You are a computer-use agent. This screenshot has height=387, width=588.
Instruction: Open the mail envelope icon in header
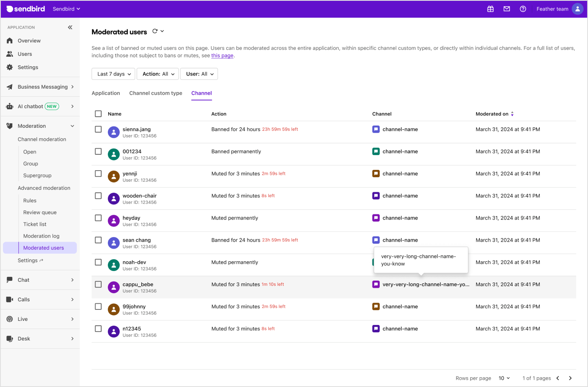(507, 9)
